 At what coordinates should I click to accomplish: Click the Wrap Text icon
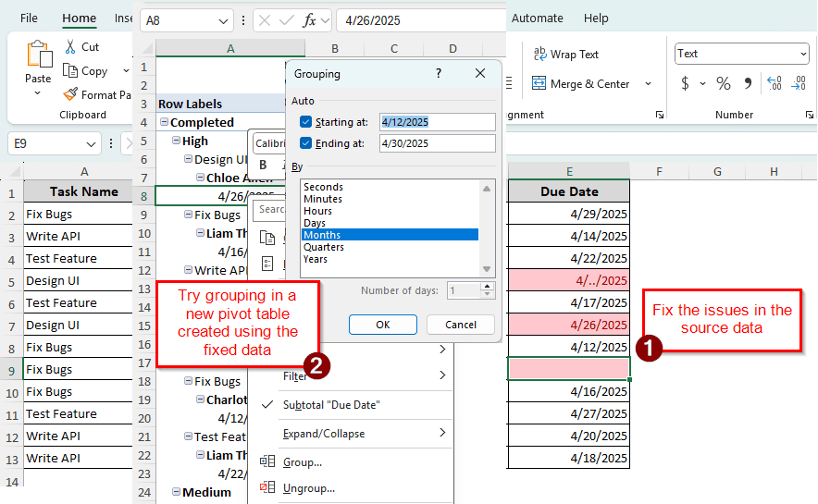539,55
